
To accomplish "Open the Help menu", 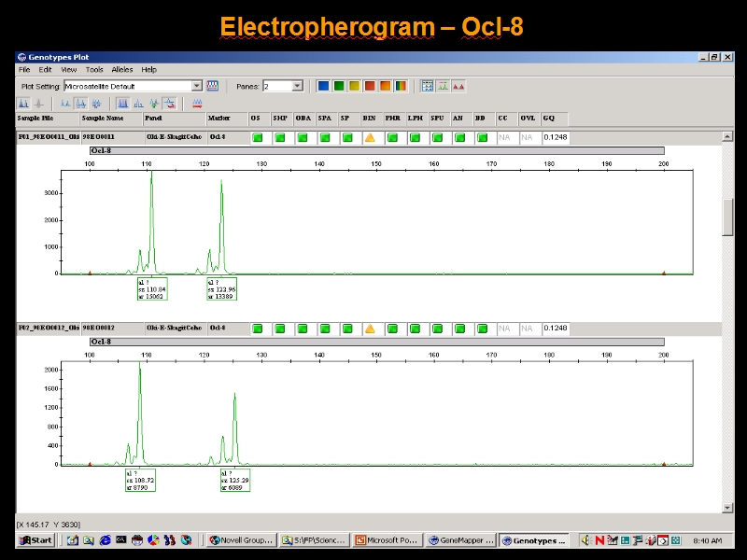I will (148, 69).
